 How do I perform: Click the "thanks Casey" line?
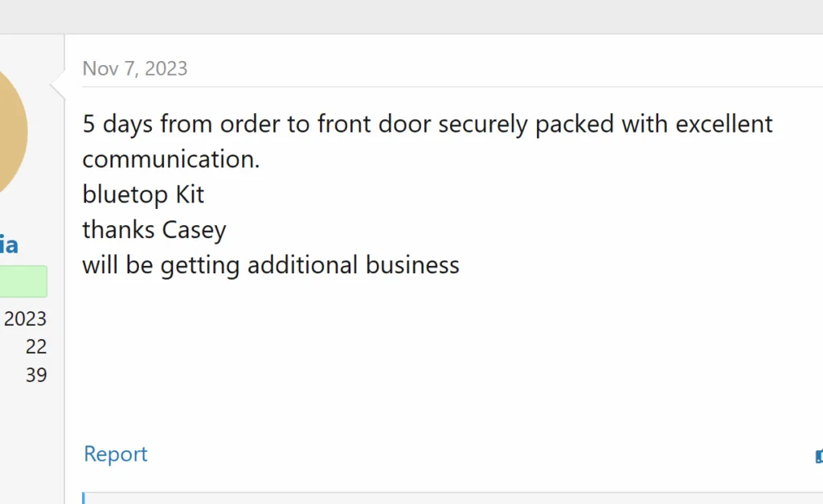click(154, 230)
